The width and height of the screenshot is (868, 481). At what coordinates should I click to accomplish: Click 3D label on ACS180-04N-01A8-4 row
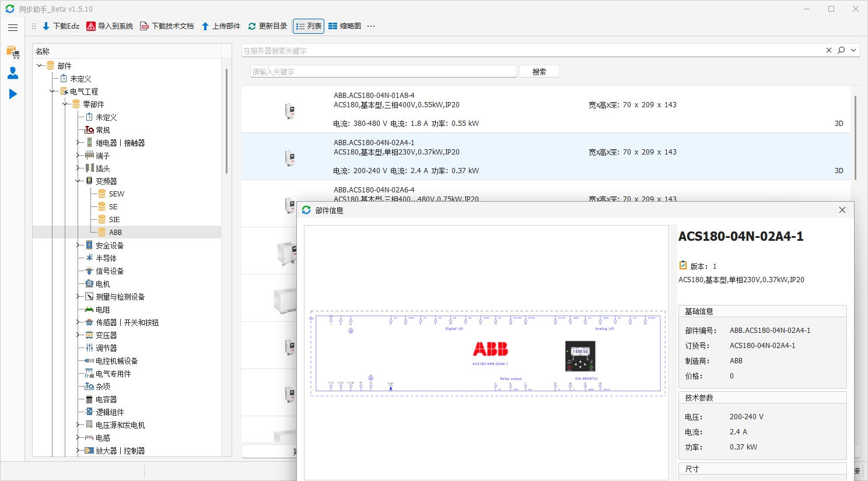pyautogui.click(x=839, y=124)
